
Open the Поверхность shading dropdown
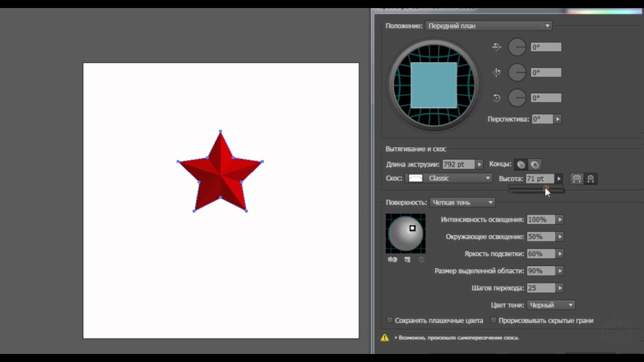(462, 203)
